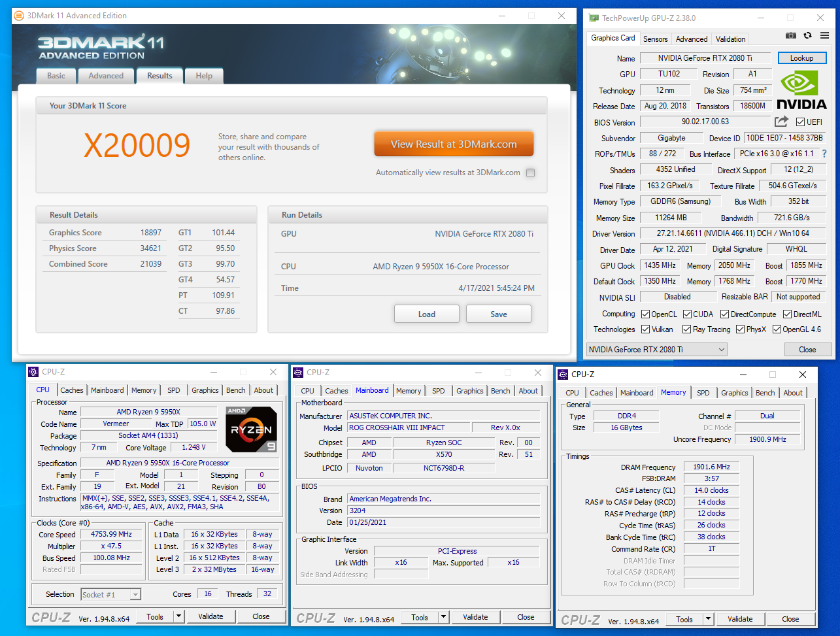Toggle the UEFI checkbox in GPU-Z
Image resolution: width=840 pixels, height=636 pixels.
(x=800, y=122)
